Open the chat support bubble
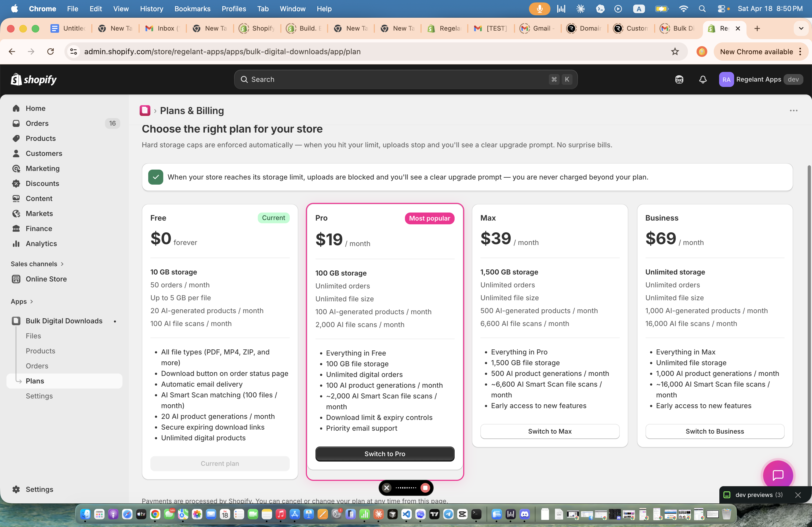The height and width of the screenshot is (527, 812). (778, 474)
